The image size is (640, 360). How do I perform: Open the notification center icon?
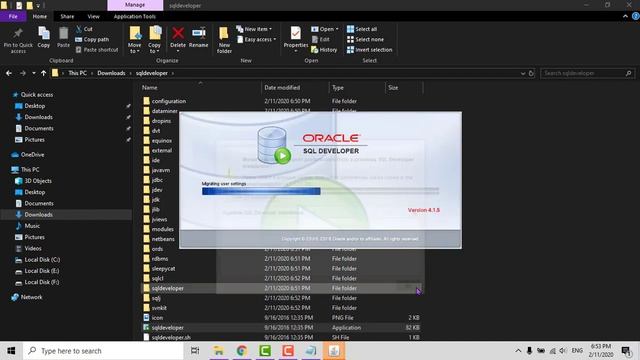626,350
